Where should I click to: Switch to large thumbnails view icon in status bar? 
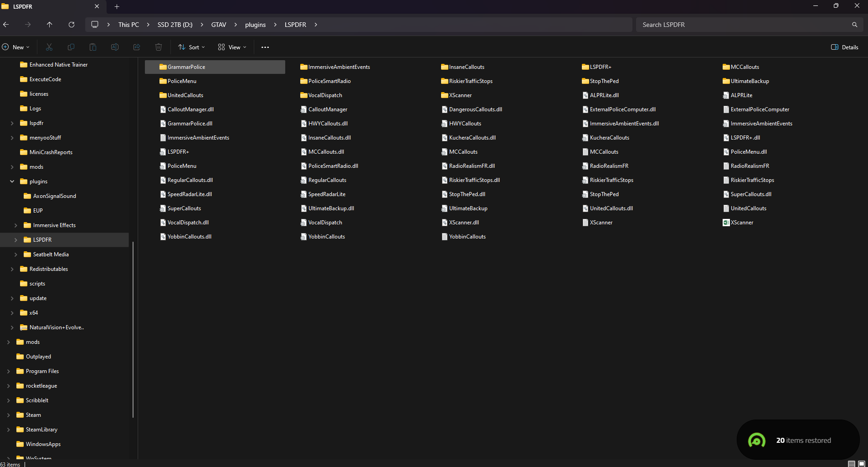[x=861, y=464]
